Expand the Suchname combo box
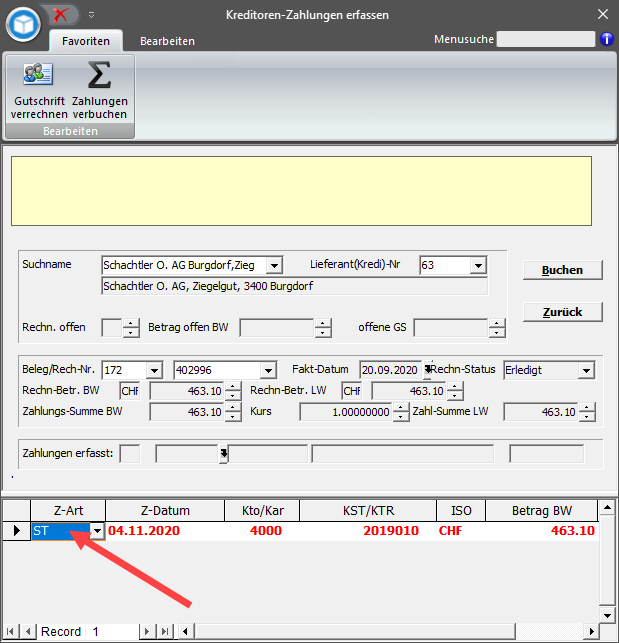 pos(274,266)
